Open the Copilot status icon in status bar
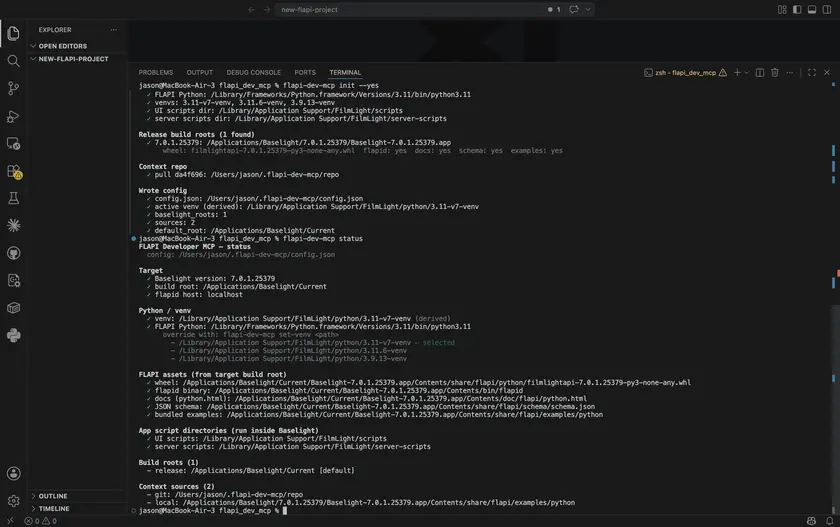Screen dimensions: 840x527 (x=811, y=521)
